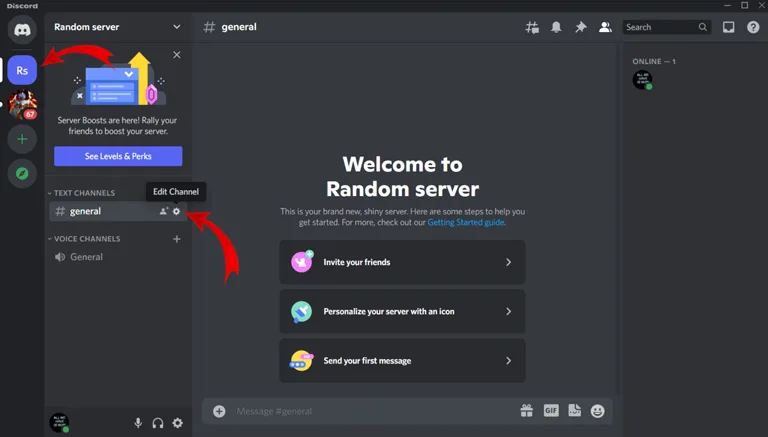The height and width of the screenshot is (437, 768).
Task: Open the emoji picker
Action: pyautogui.click(x=598, y=411)
